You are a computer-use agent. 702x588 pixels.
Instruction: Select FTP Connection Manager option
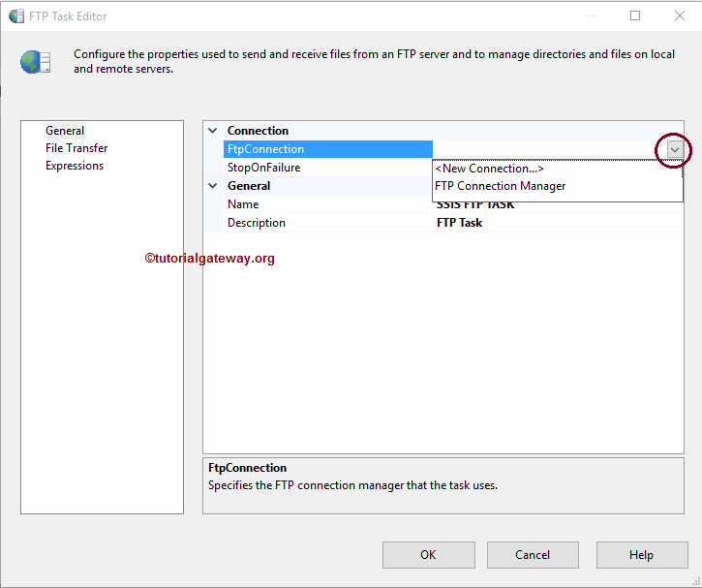click(x=500, y=186)
